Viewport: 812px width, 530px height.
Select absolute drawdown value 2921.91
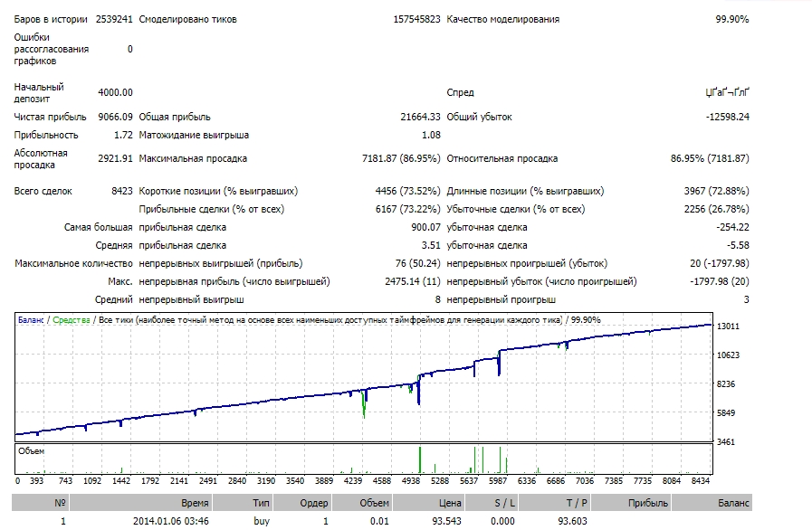coord(116,158)
